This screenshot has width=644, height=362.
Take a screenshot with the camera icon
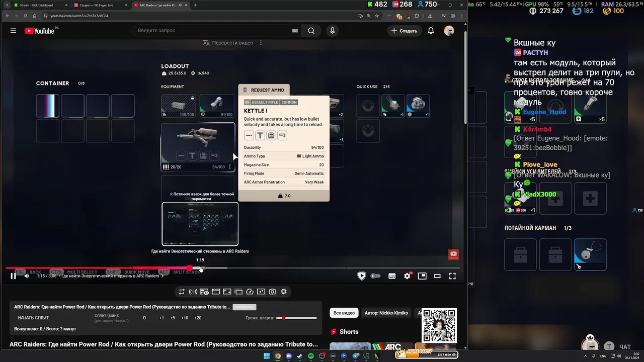click(272, 292)
